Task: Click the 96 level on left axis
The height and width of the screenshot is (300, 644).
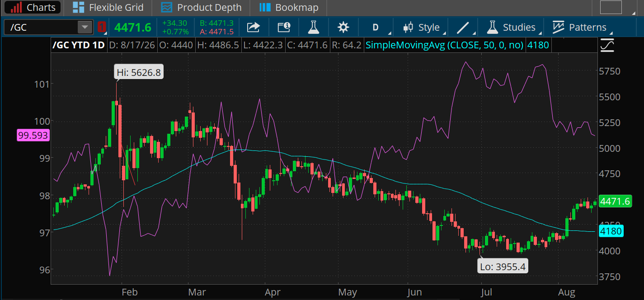Action: click(43, 270)
